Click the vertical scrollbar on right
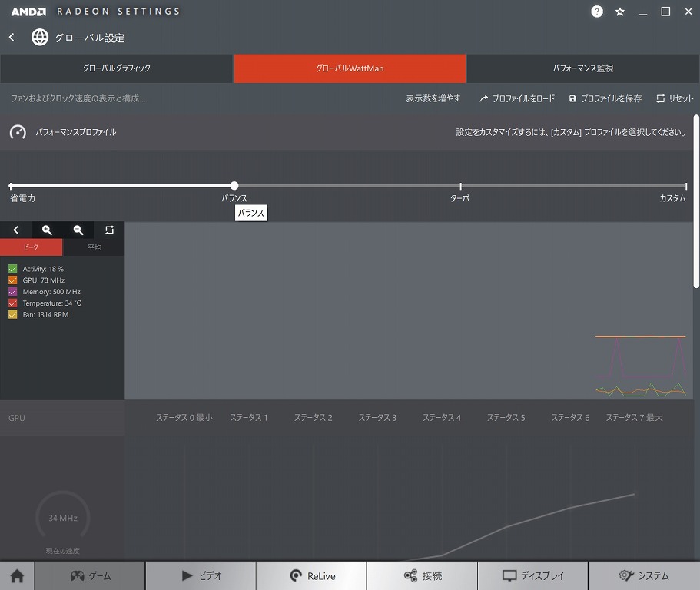The width and height of the screenshot is (700, 590). pyautogui.click(x=696, y=202)
